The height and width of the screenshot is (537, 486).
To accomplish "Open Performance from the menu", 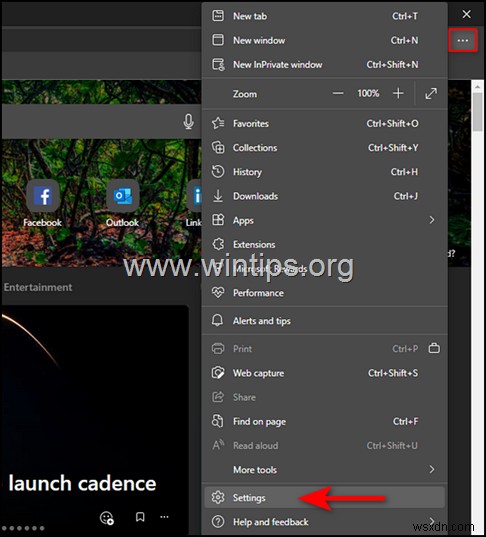I will tap(324, 293).
